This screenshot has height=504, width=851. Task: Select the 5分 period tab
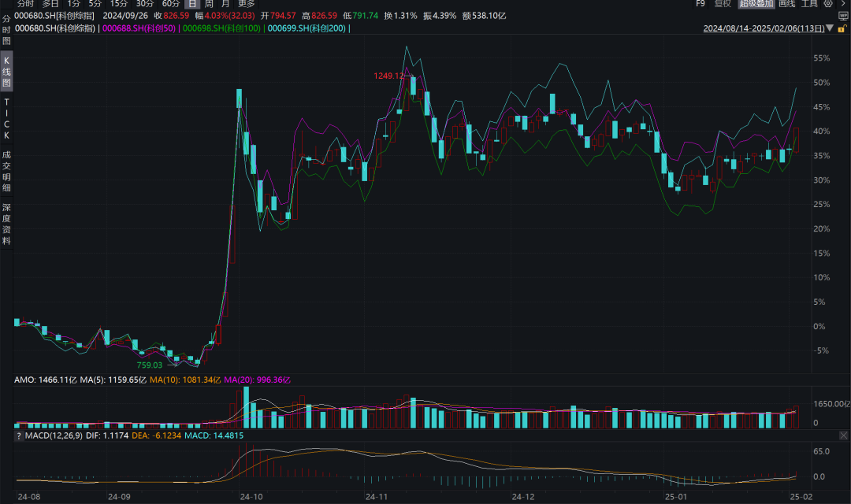click(x=95, y=4)
